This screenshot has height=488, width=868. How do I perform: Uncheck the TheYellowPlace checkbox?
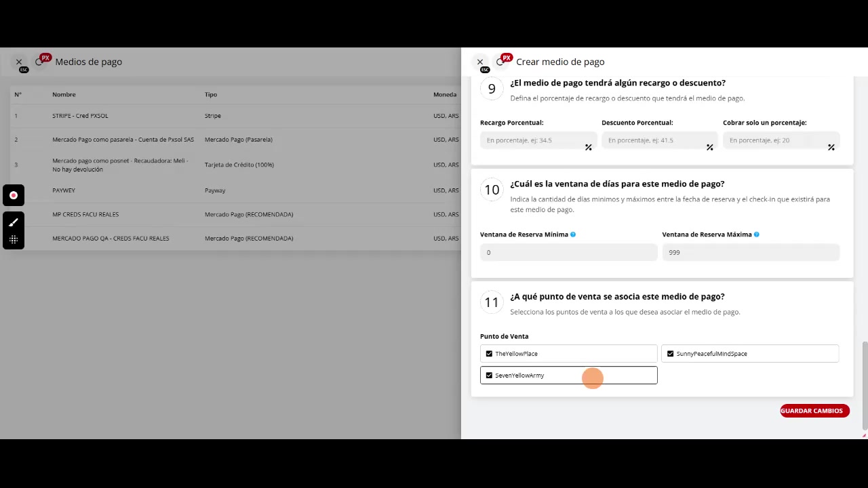click(x=489, y=354)
